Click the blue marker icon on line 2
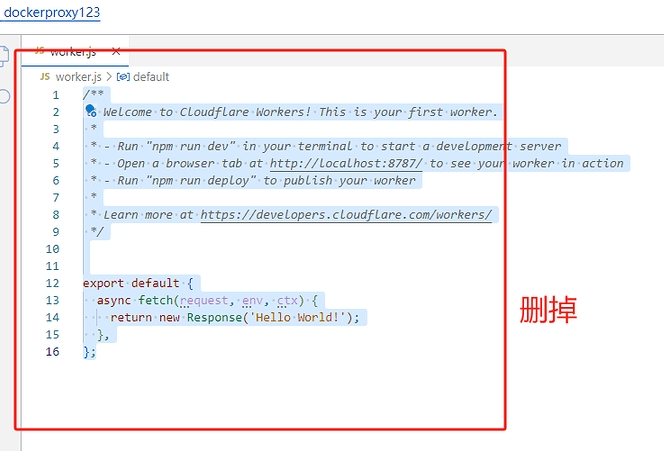The height and width of the screenshot is (451, 664). coord(91,112)
